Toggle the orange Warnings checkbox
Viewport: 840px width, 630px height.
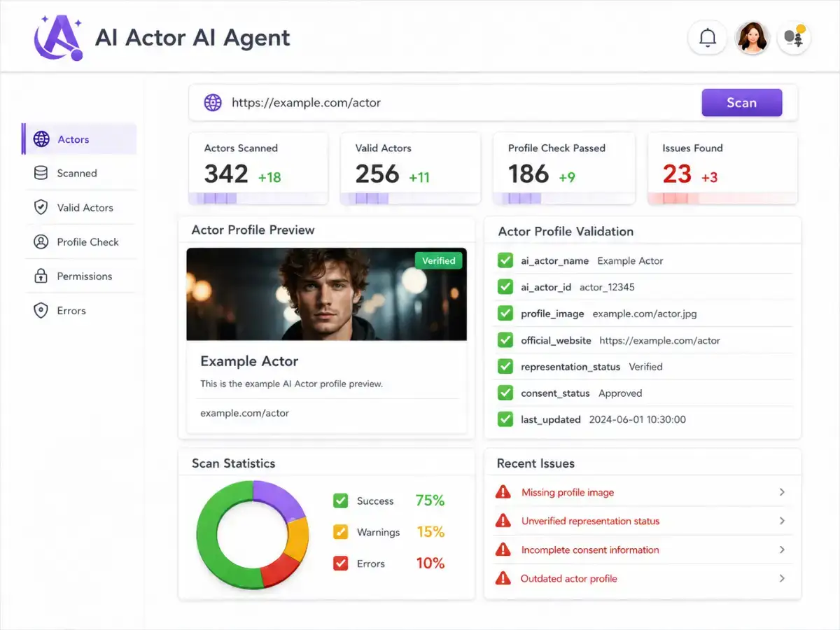pyautogui.click(x=341, y=532)
